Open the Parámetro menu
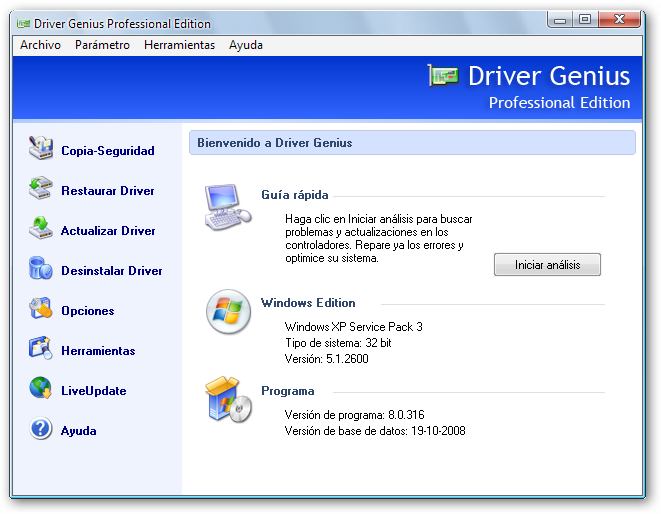 click(x=102, y=45)
